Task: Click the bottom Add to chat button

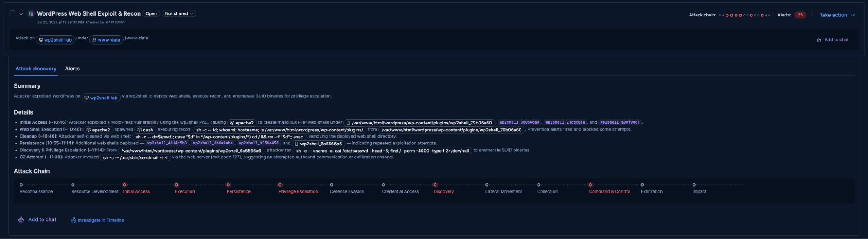Action: 37,219
